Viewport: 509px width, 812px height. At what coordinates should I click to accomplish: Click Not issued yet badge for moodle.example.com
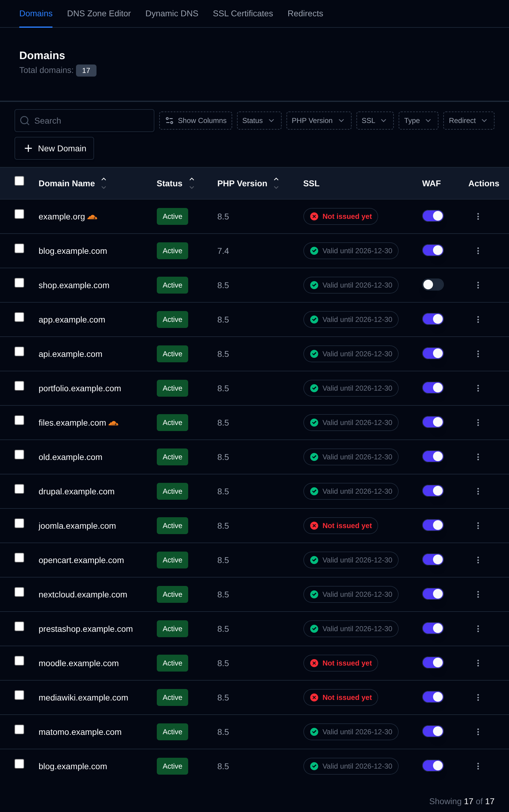point(340,663)
